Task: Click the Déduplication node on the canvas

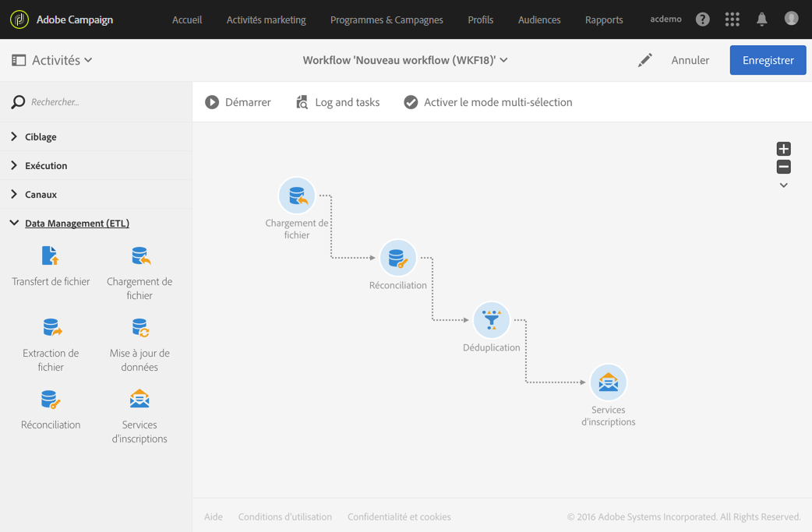Action: click(491, 320)
